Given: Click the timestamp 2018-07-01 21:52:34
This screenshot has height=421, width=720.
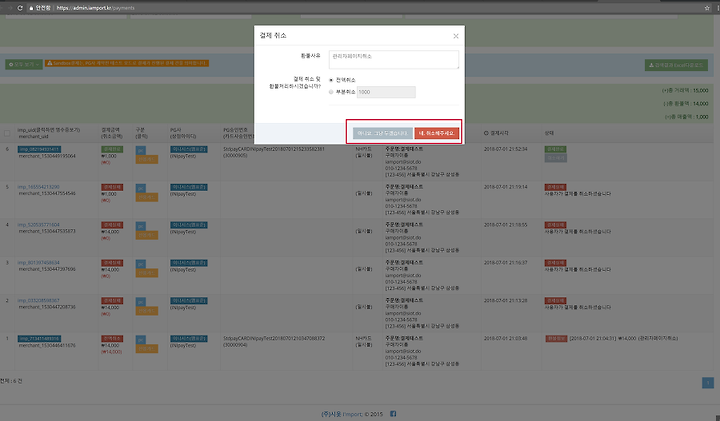Looking at the screenshot, I should [x=506, y=149].
